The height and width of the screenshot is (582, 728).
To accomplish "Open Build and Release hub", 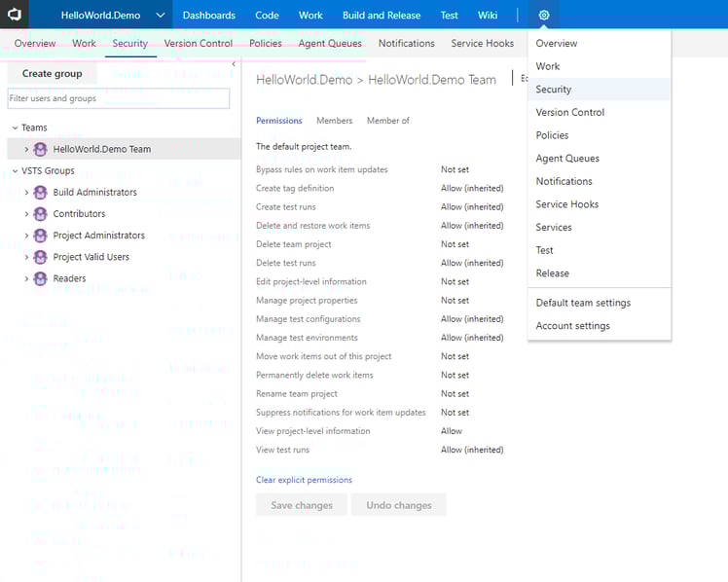I will pyautogui.click(x=382, y=15).
